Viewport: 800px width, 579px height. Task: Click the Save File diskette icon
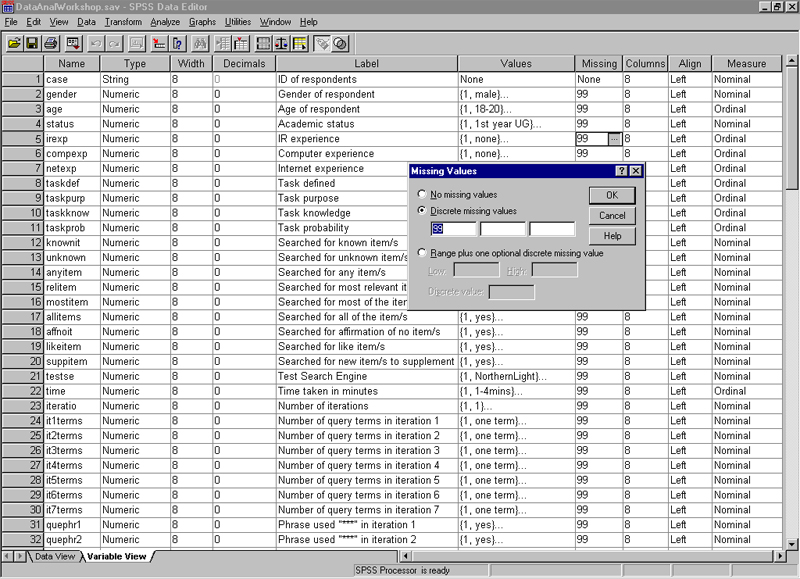coord(32,43)
